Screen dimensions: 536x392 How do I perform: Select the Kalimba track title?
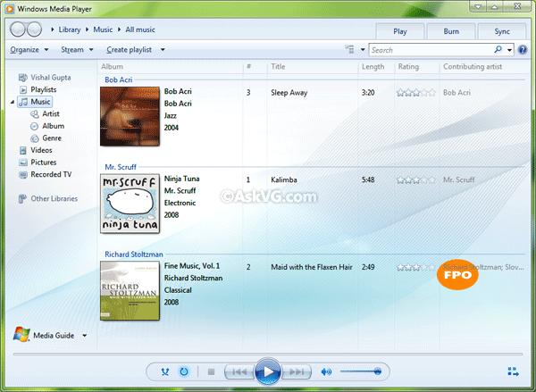tap(284, 179)
